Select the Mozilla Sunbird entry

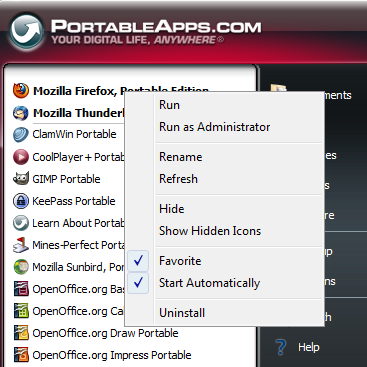point(78,267)
